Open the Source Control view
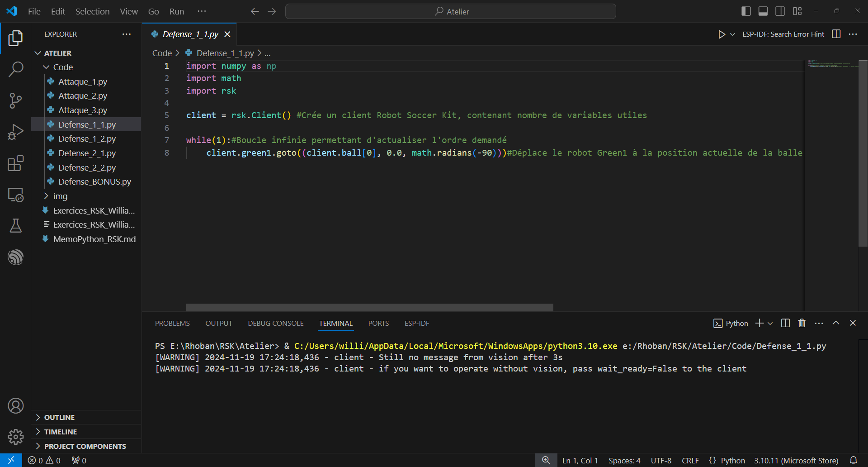Image resolution: width=868 pixels, height=467 pixels. (16, 100)
